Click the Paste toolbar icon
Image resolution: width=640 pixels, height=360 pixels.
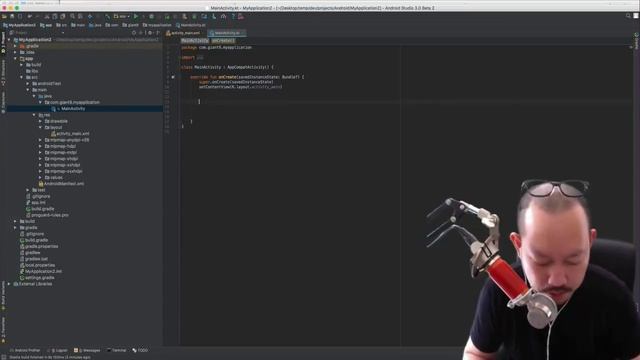62,16
